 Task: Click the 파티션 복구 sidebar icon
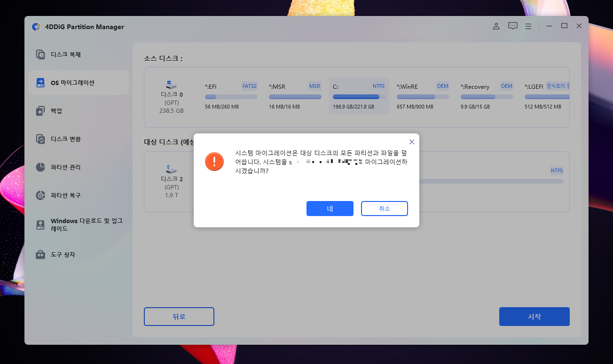41,195
